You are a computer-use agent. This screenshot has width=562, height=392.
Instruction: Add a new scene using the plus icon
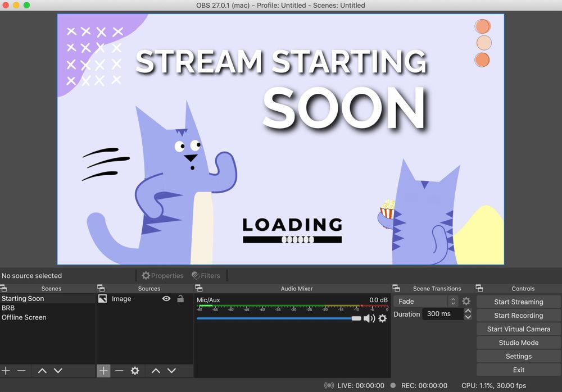pos(6,371)
